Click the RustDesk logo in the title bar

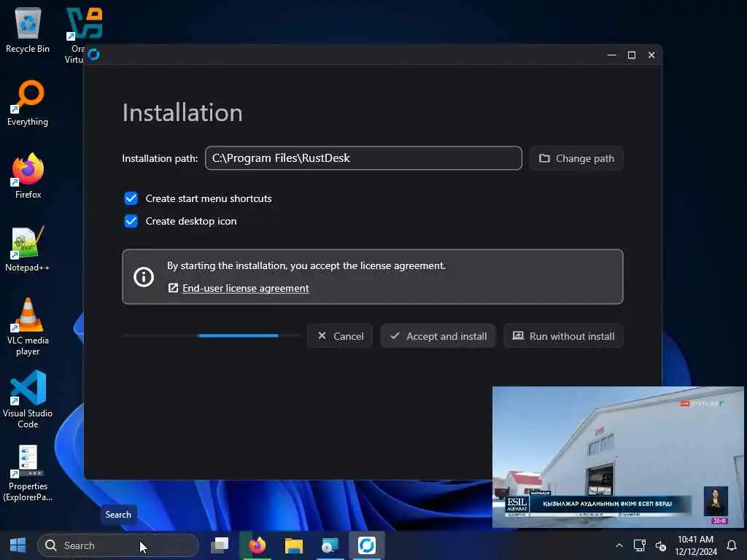(x=94, y=55)
